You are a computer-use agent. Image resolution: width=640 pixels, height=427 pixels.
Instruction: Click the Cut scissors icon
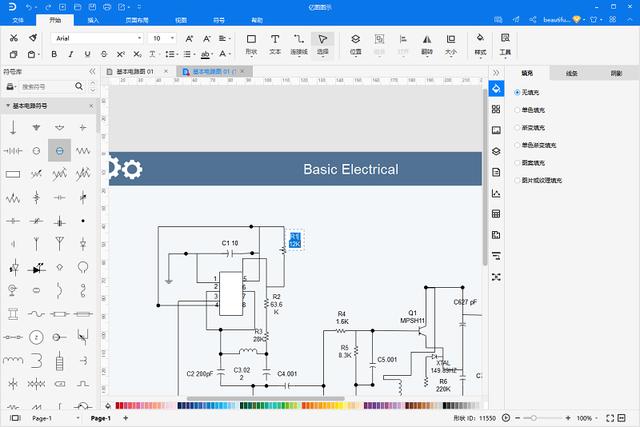[13, 38]
